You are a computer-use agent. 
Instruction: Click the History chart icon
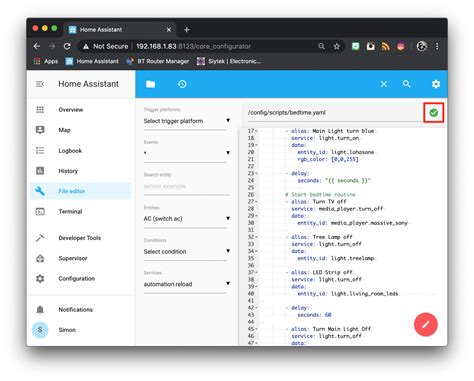(40, 171)
